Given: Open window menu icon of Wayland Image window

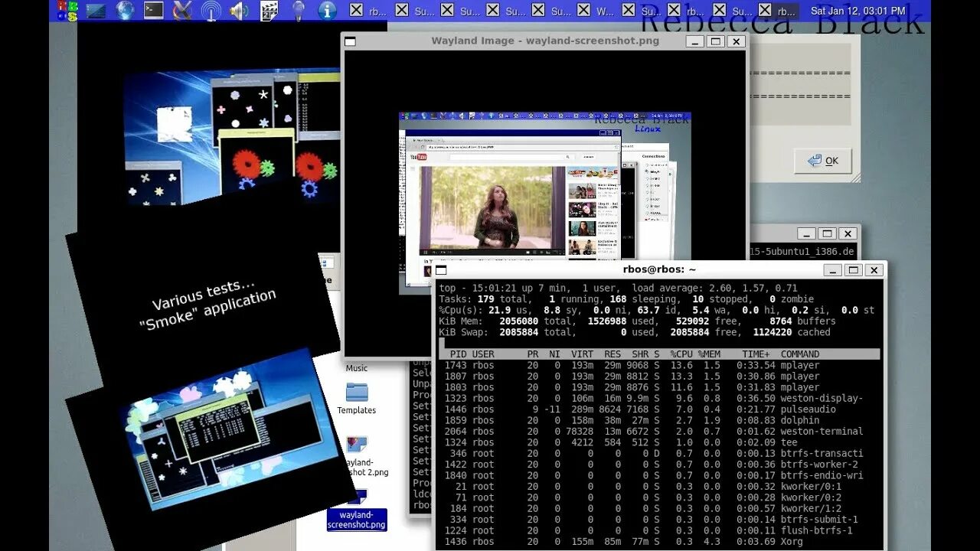Looking at the screenshot, I should (x=350, y=41).
